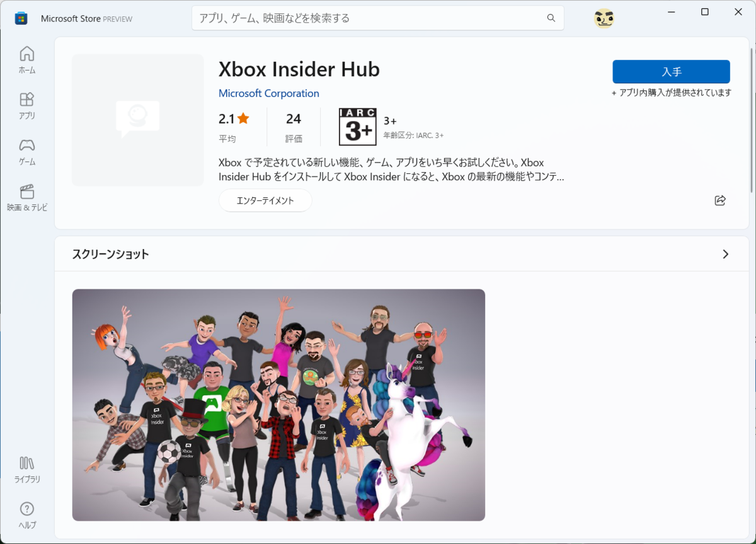The height and width of the screenshot is (544, 756).
Task: Open the Apps section in sidebar
Action: tap(27, 106)
